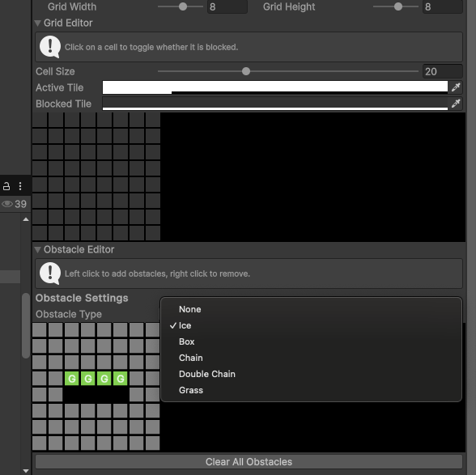Click the Active Tile eyedropper icon
Viewport: 476px width, 475px height.
(456, 87)
